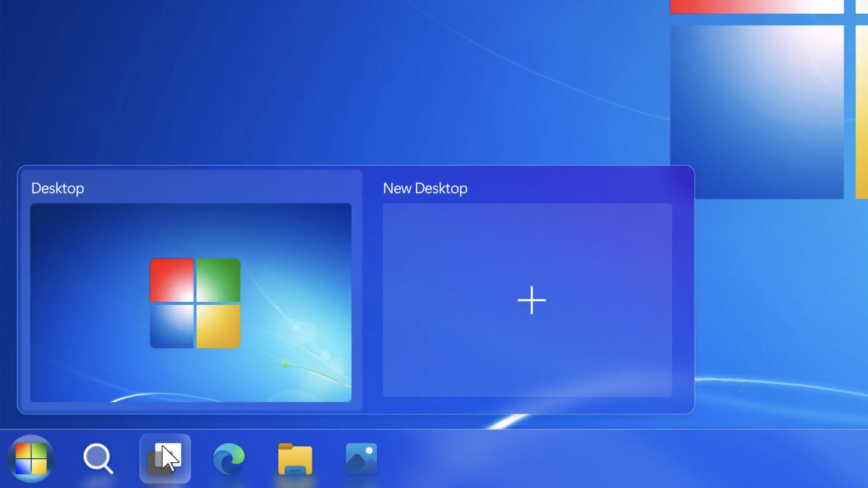
Task: Click the "New Desktop" label
Action: coord(425,188)
